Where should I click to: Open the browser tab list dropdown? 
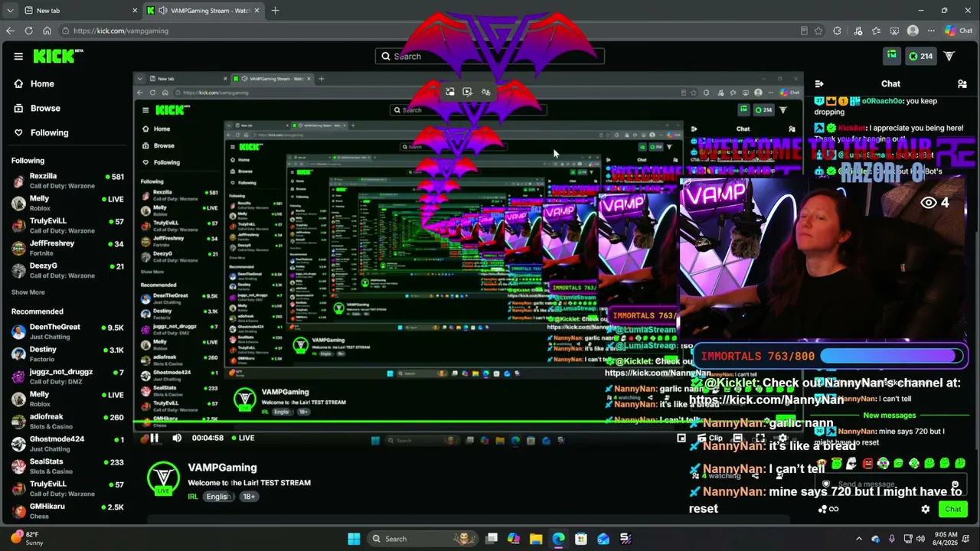pyautogui.click(x=10, y=11)
